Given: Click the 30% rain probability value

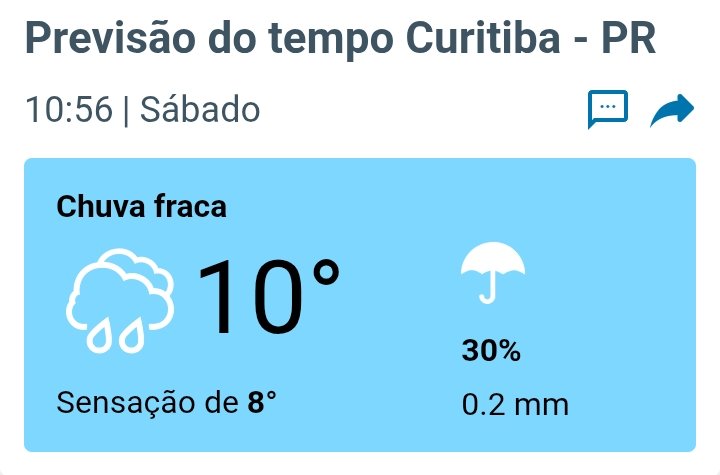Looking at the screenshot, I should (491, 351).
